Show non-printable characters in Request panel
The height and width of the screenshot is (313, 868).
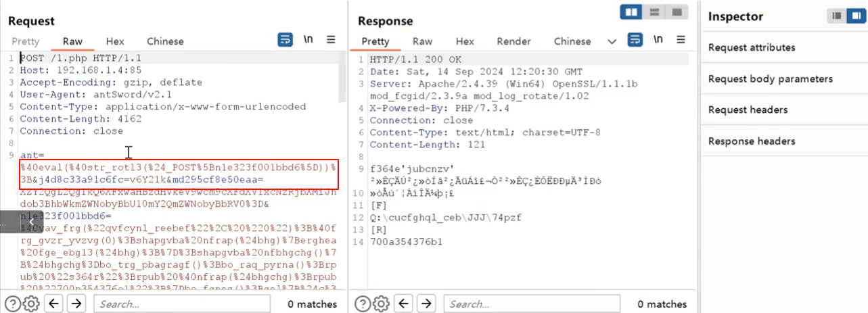click(308, 40)
